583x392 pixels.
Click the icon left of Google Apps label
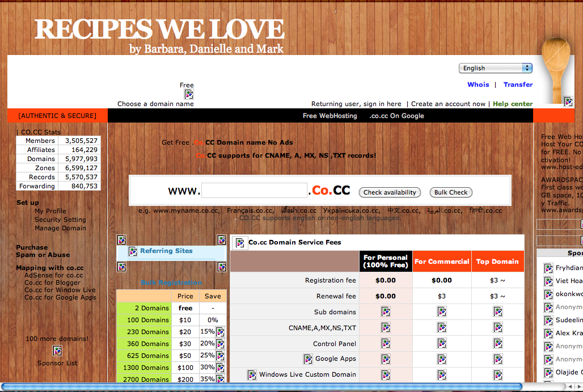pos(308,359)
